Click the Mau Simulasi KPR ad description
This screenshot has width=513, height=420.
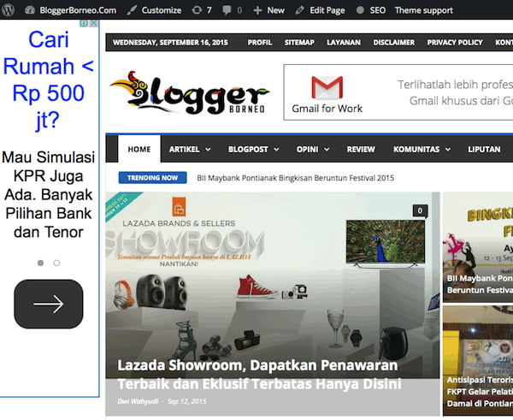49,194
